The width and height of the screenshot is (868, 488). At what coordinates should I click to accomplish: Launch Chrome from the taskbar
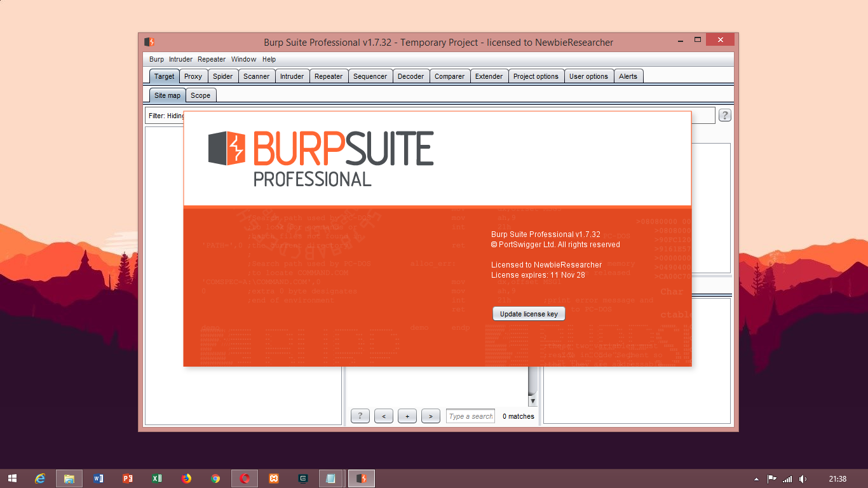pos(215,478)
